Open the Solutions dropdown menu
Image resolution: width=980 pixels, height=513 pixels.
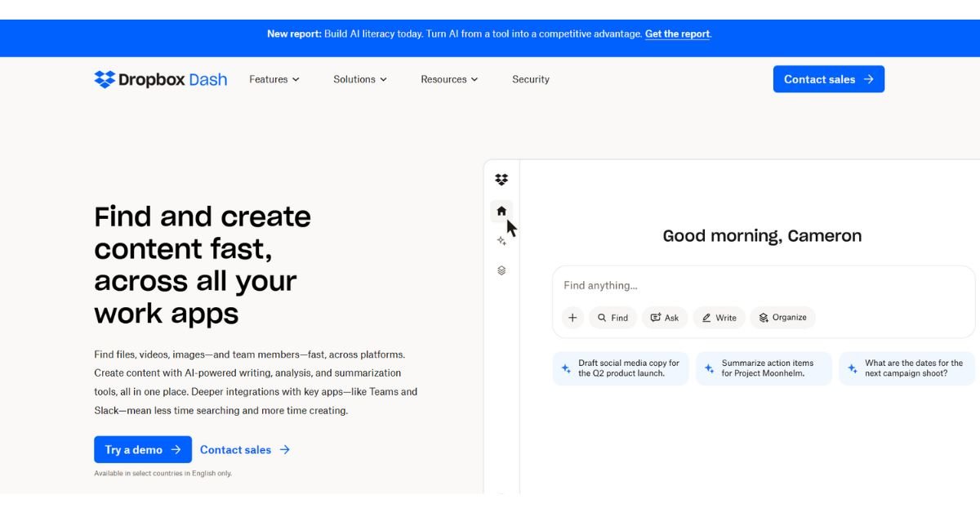coord(359,79)
